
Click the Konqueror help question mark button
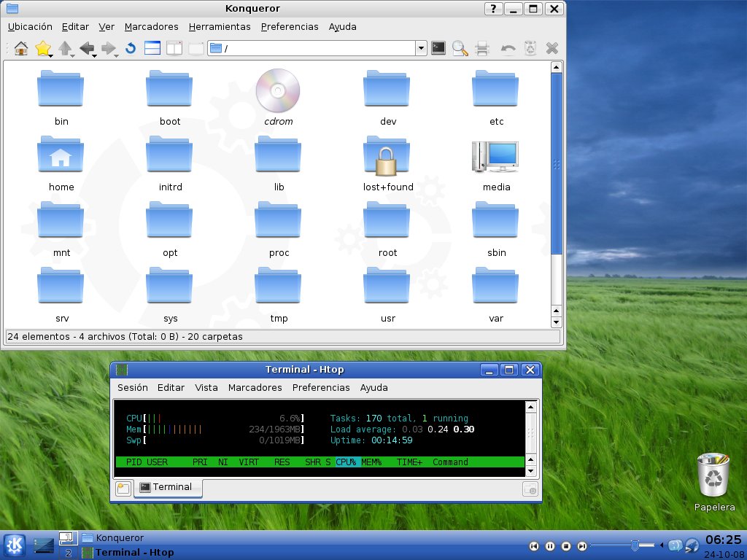pyautogui.click(x=493, y=9)
